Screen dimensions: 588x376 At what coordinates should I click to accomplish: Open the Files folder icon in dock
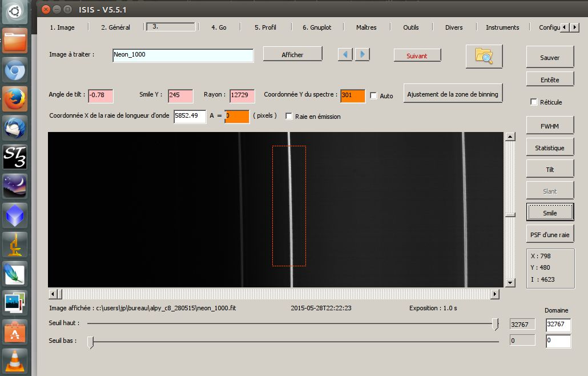15,41
